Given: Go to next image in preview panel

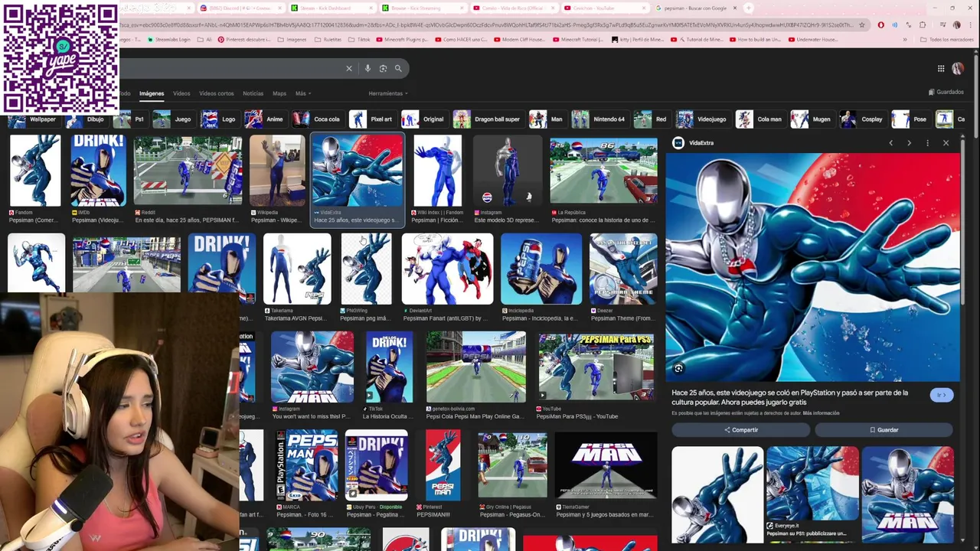Looking at the screenshot, I should (x=909, y=143).
